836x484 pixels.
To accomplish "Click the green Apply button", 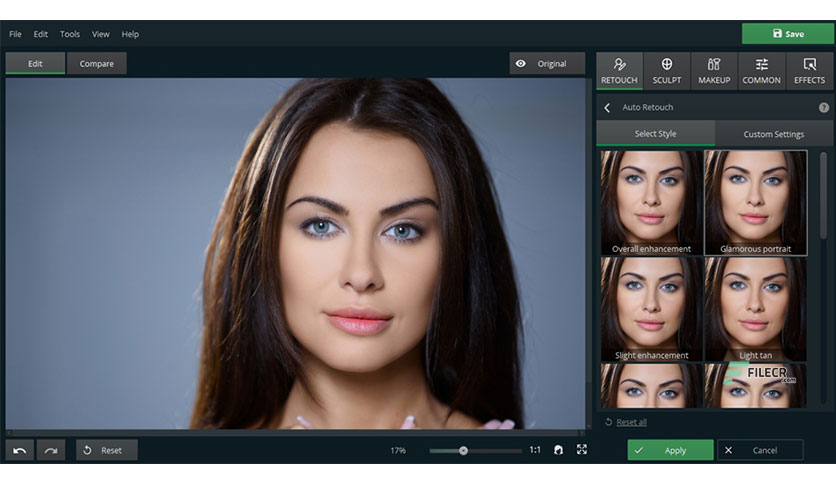I will (x=670, y=450).
